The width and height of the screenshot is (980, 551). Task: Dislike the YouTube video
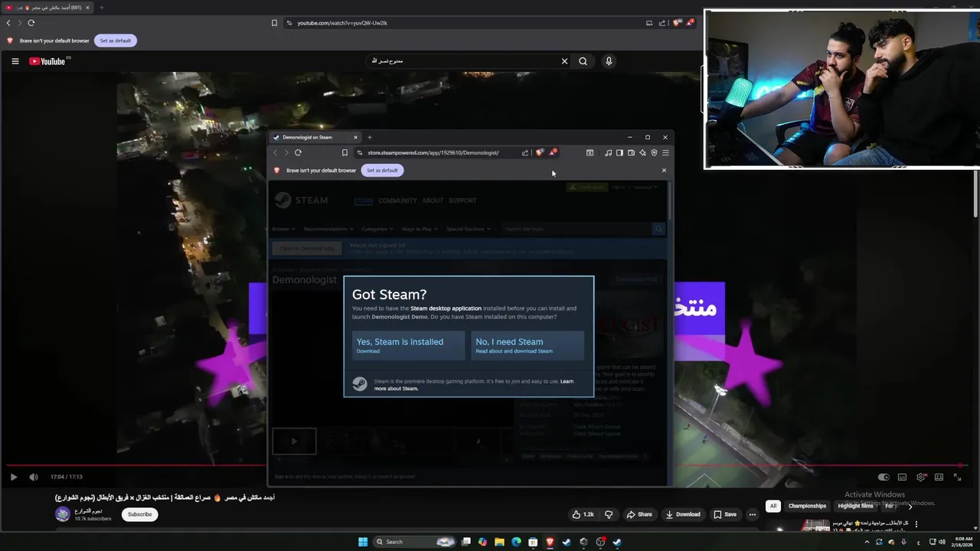tap(609, 514)
